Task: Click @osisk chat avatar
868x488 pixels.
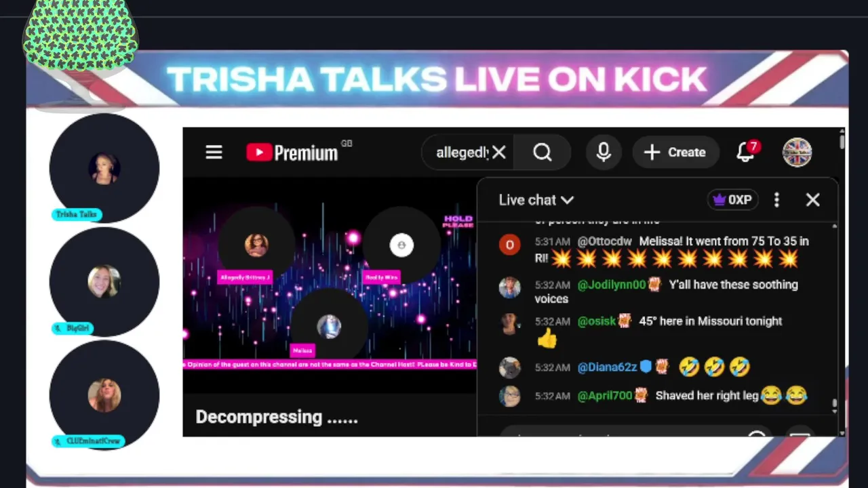Action: pyautogui.click(x=510, y=324)
